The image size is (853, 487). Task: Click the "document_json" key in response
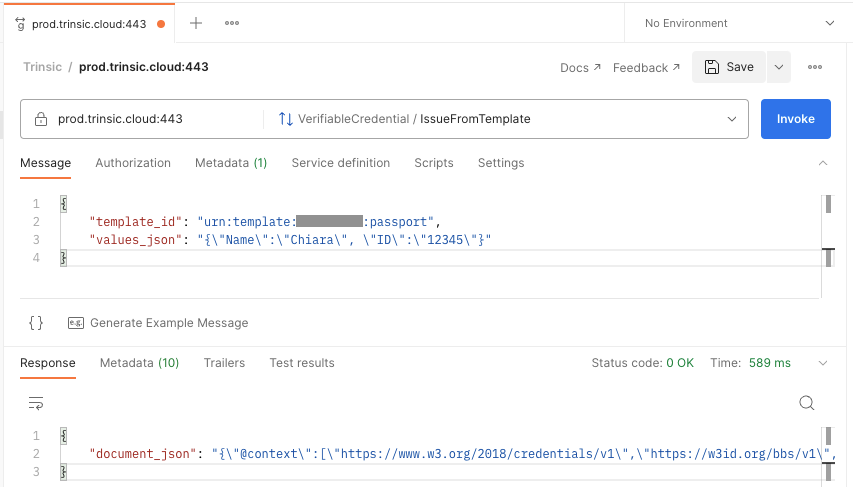click(x=143, y=453)
